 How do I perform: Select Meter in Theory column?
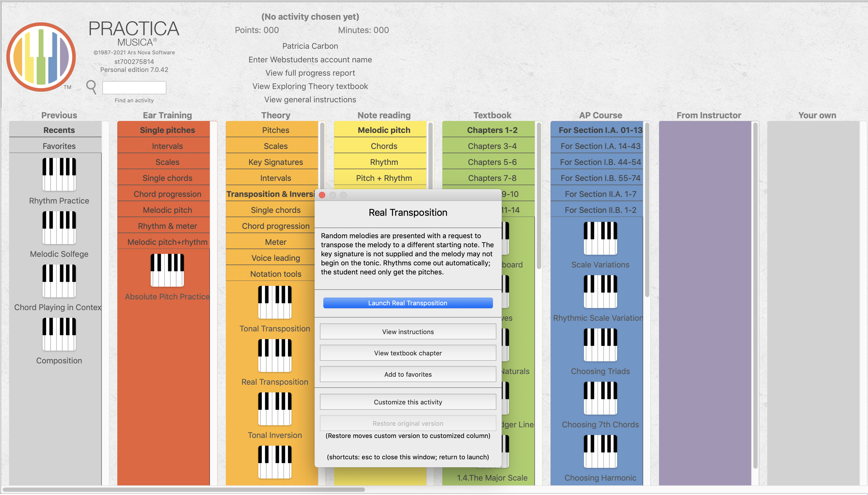pos(270,242)
